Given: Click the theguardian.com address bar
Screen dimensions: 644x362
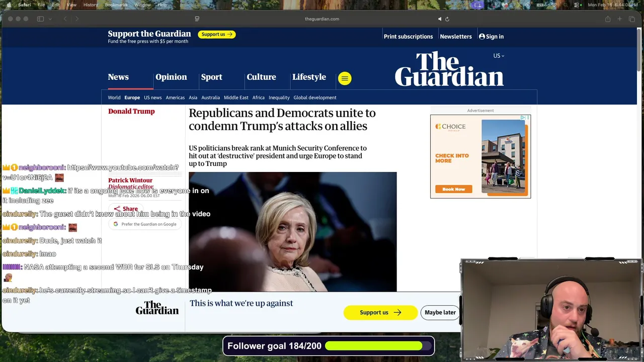Looking at the screenshot, I should [x=322, y=19].
